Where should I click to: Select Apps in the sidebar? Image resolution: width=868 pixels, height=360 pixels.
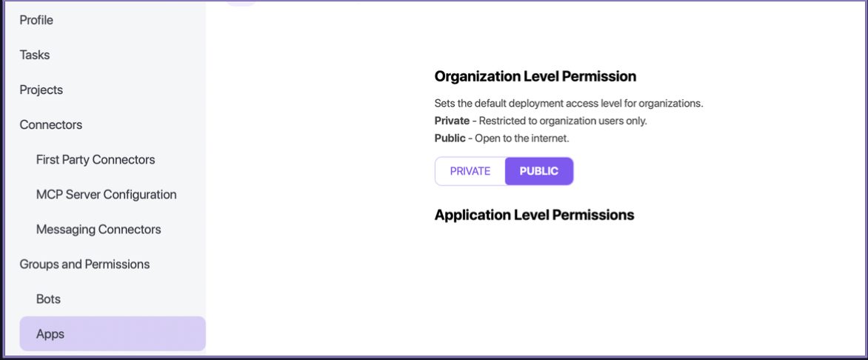click(50, 334)
